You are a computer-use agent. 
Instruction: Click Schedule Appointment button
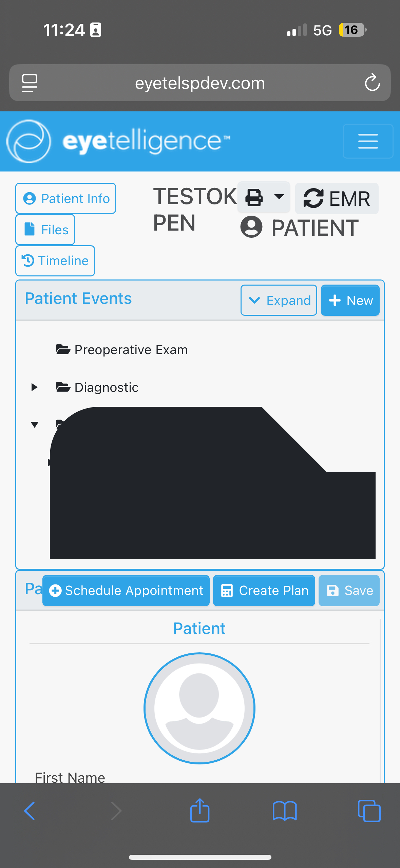click(x=126, y=591)
